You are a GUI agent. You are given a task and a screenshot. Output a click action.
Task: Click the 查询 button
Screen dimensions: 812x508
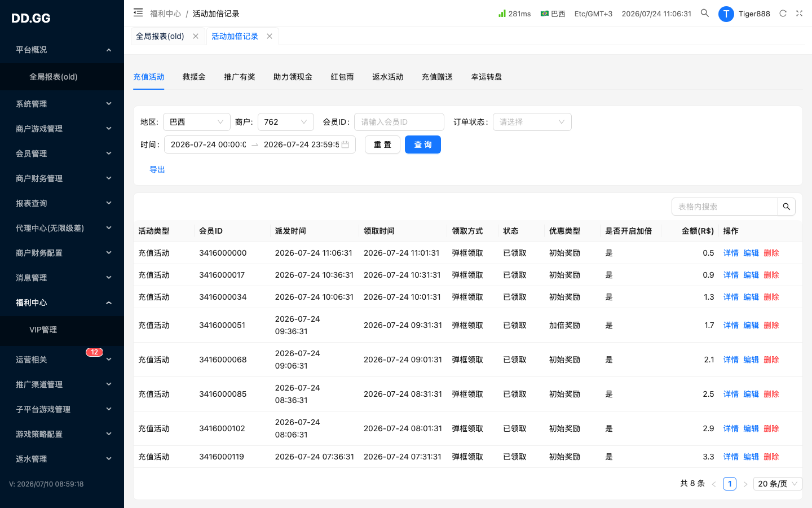coord(423,144)
